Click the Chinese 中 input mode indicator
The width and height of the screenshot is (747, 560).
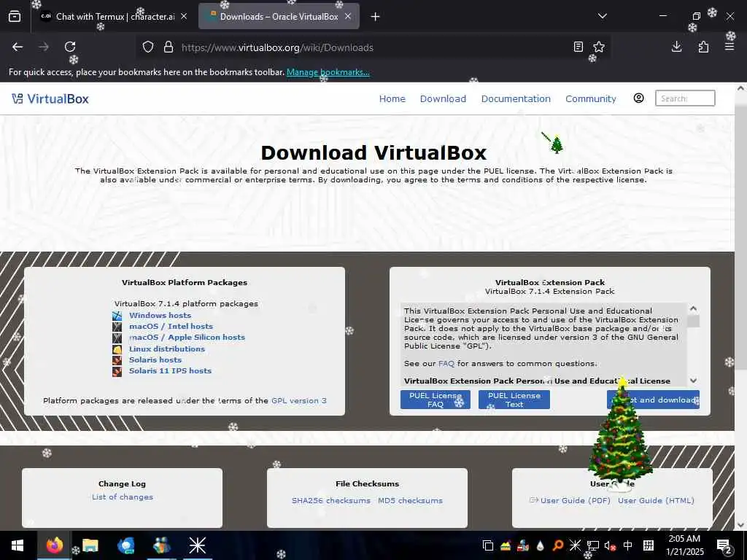628,545
